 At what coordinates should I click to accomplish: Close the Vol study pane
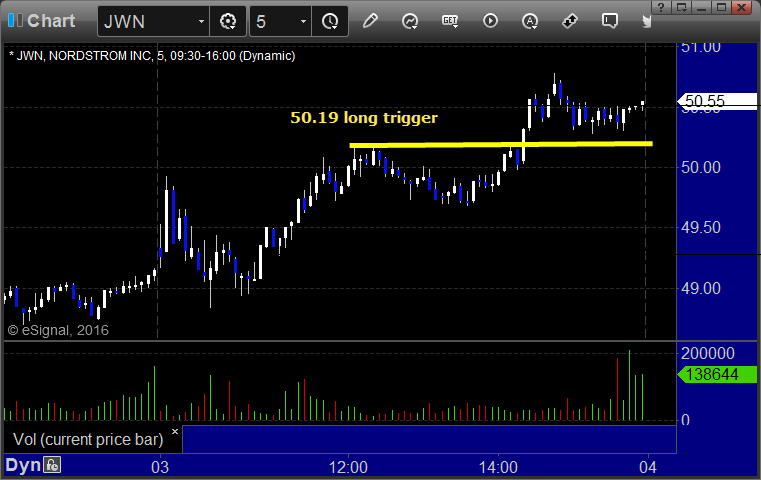tap(175, 431)
